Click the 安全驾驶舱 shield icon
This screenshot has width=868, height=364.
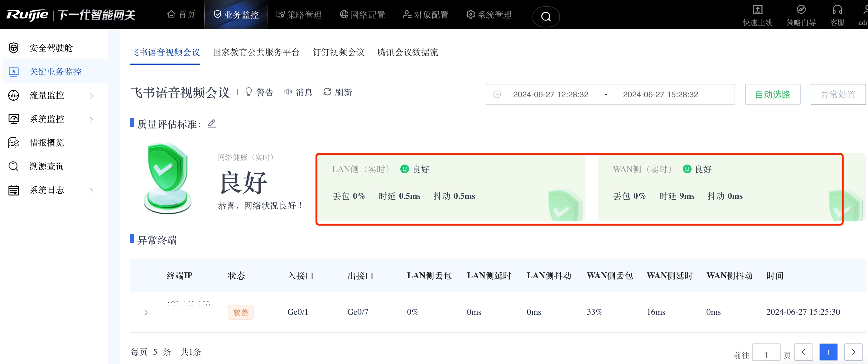point(13,48)
